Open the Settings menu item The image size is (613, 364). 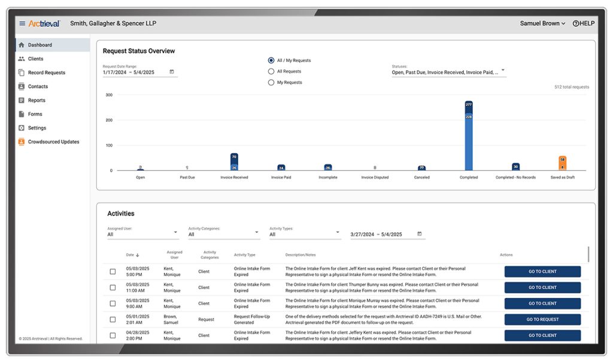point(37,128)
